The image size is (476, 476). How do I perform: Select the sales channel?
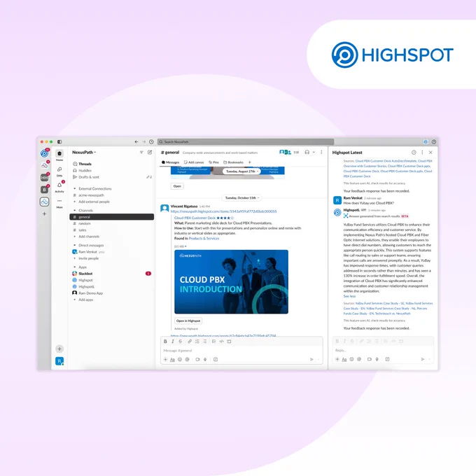click(83, 230)
